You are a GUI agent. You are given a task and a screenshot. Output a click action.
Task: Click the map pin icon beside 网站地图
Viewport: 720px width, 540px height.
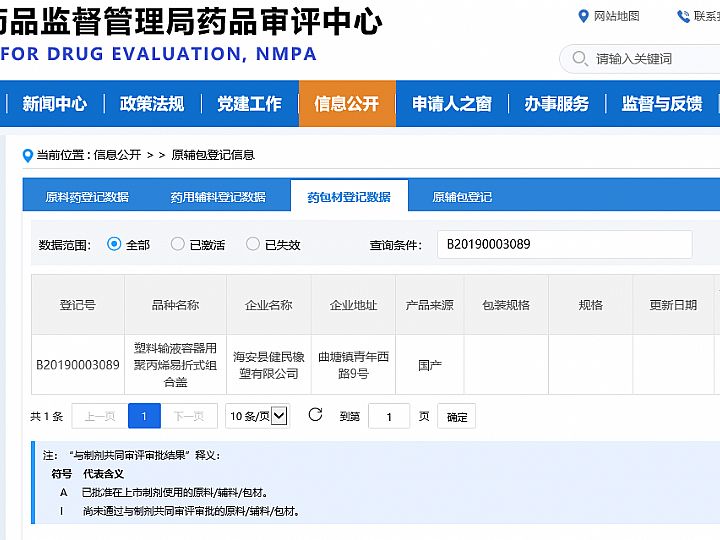[x=584, y=16]
